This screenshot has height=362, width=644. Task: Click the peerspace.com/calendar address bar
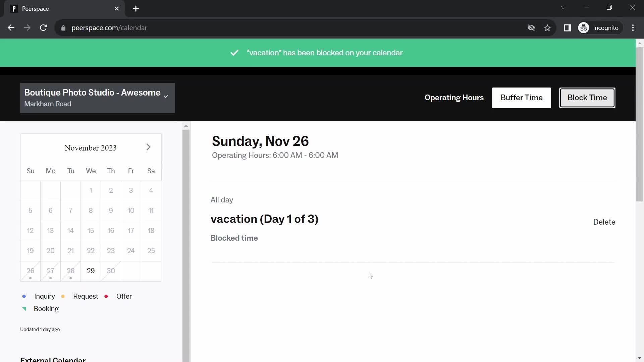(110, 27)
